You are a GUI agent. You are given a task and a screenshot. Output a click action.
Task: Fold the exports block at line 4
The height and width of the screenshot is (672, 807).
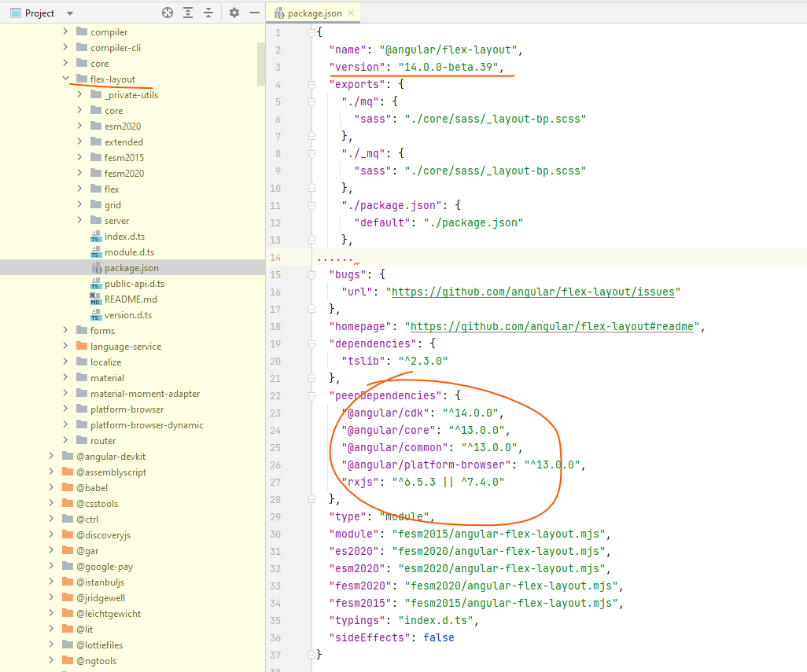point(312,84)
